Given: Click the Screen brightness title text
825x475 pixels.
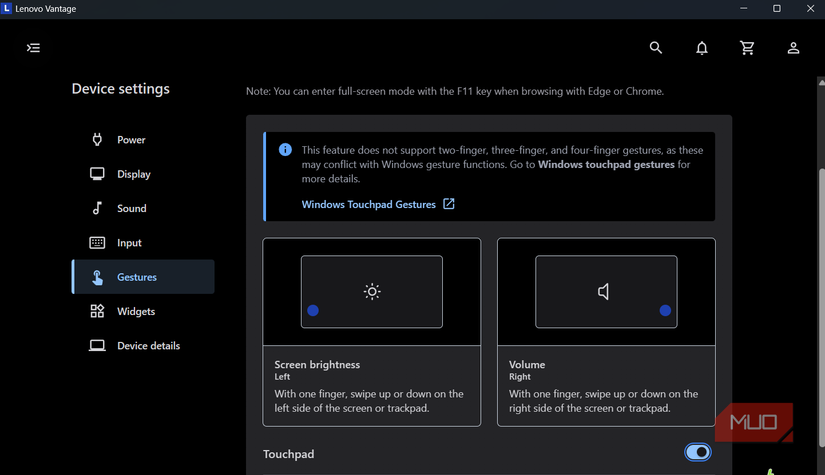Looking at the screenshot, I should coord(317,365).
